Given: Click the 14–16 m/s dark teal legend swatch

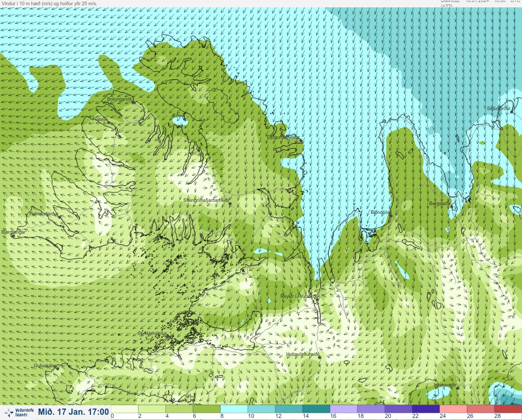Looking at the screenshot, I should click(x=316, y=409).
